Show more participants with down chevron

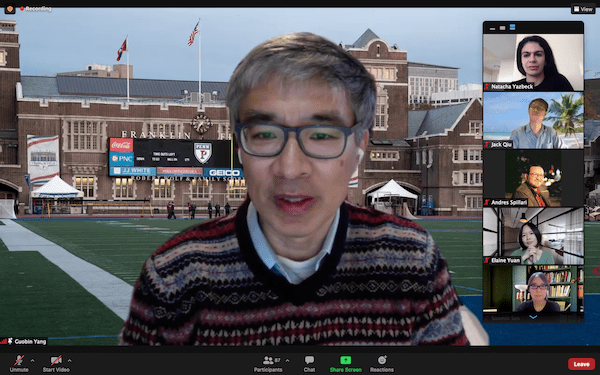click(533, 317)
